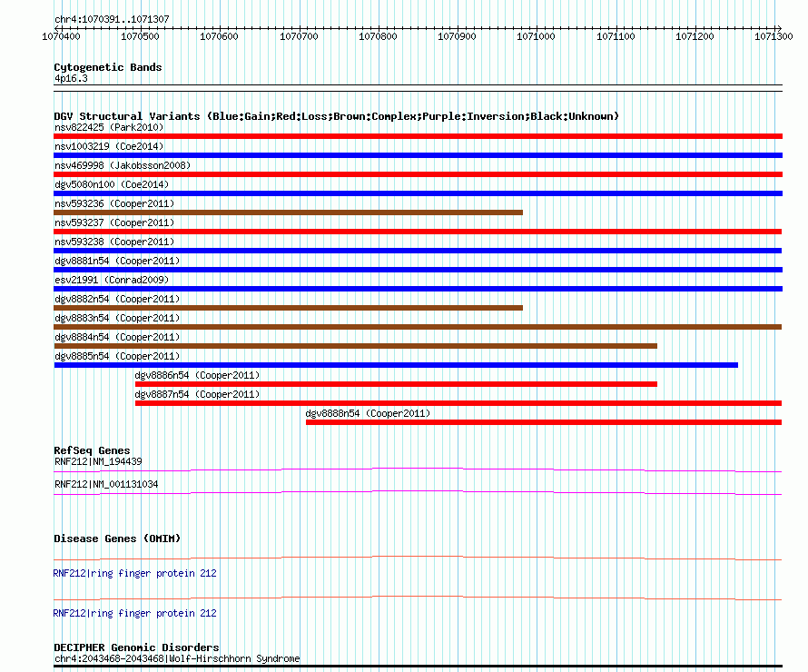
Task: Click the Disease Genes (OMIM) heading
Action: [117, 539]
